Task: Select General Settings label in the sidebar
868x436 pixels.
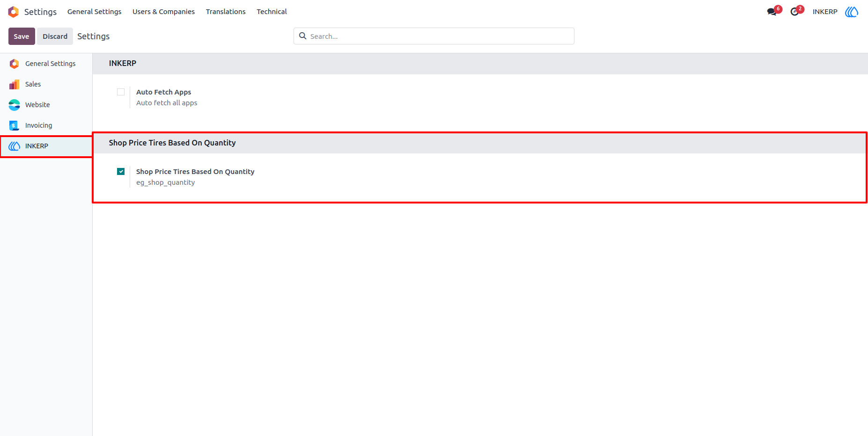Action: [x=50, y=64]
